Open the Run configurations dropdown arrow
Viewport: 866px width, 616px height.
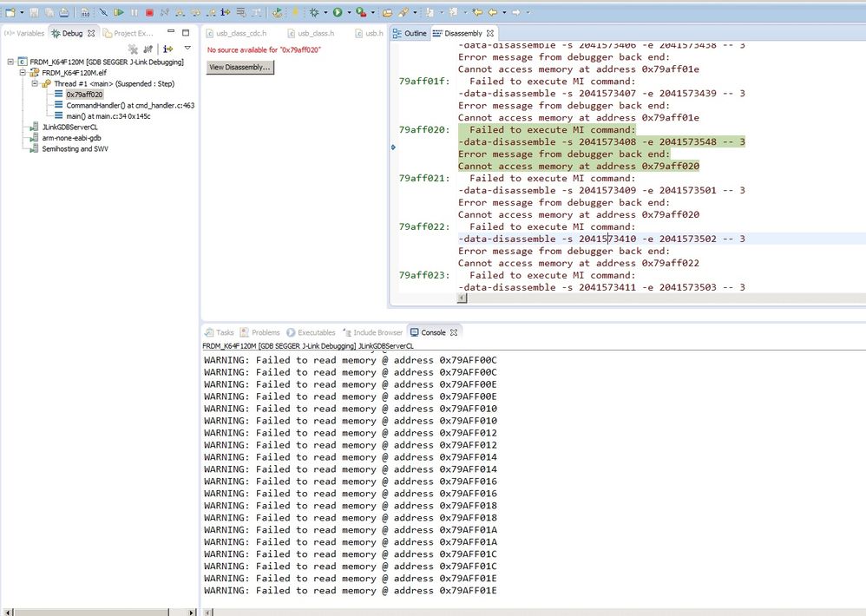349,12
